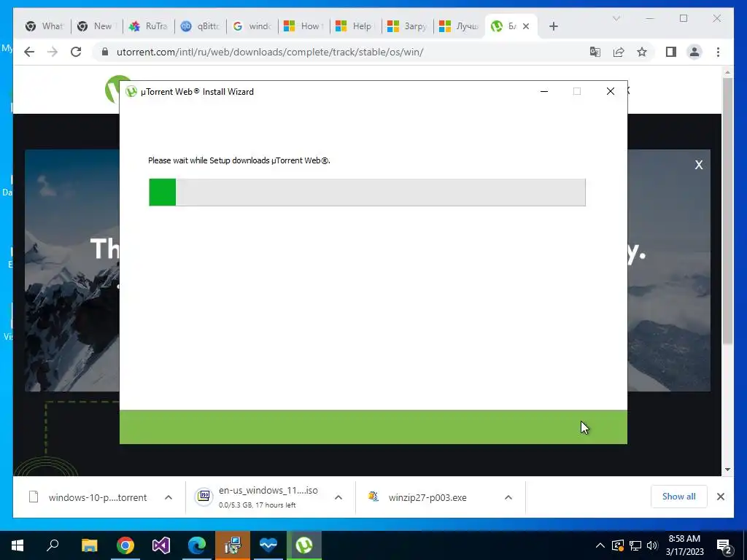The width and height of the screenshot is (747, 560).
Task: Bookmark this page with the star
Action: pos(642,52)
